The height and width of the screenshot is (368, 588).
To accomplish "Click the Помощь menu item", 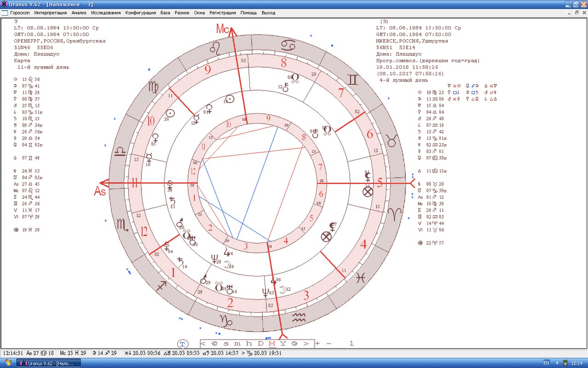I will [x=249, y=13].
